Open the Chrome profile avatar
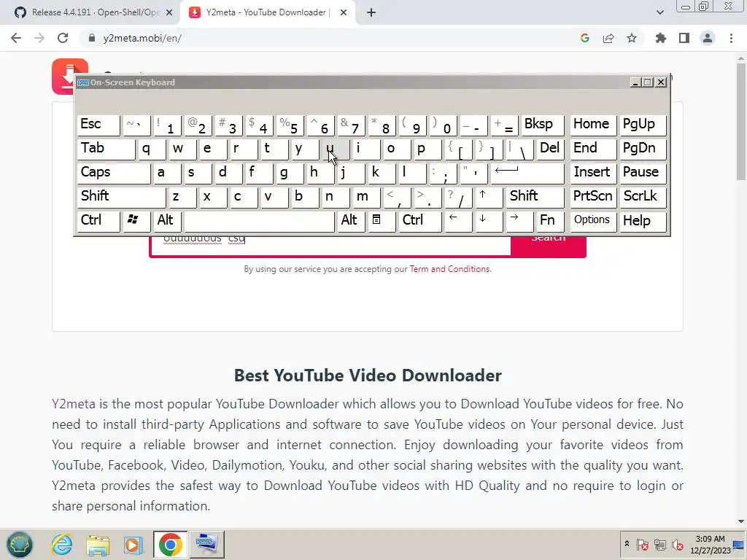This screenshot has height=560, width=747. click(x=708, y=38)
